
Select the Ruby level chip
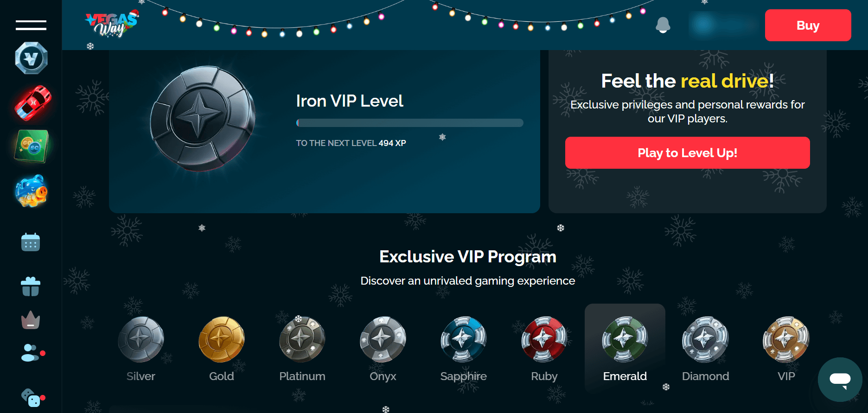tap(544, 348)
